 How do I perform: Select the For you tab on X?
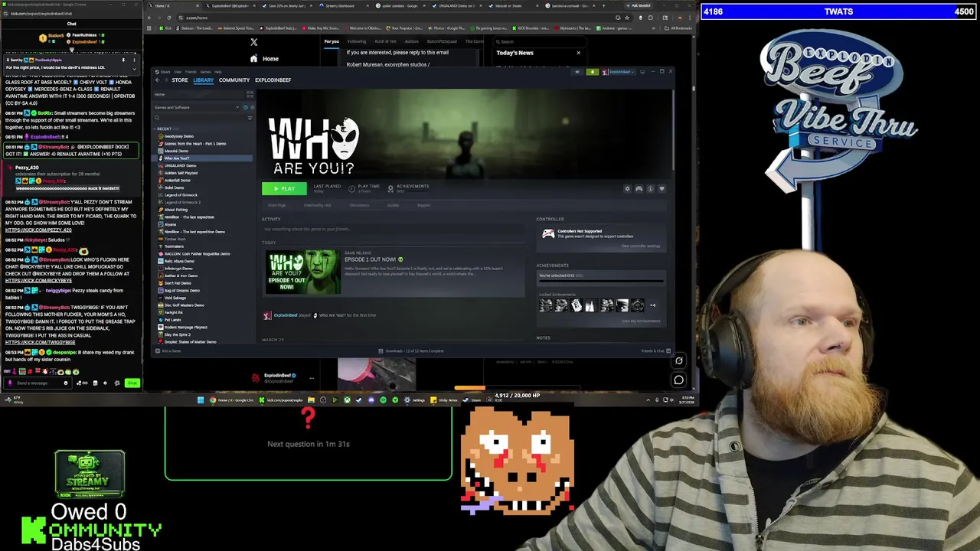pyautogui.click(x=332, y=41)
